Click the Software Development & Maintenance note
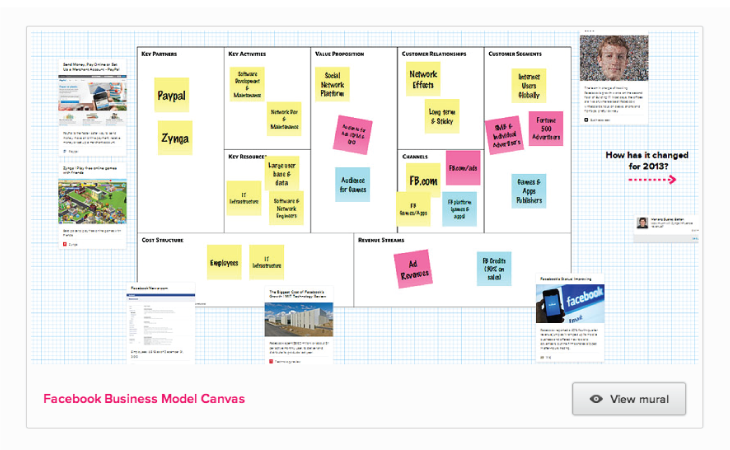This screenshot has height=450, width=730. pyautogui.click(x=247, y=84)
